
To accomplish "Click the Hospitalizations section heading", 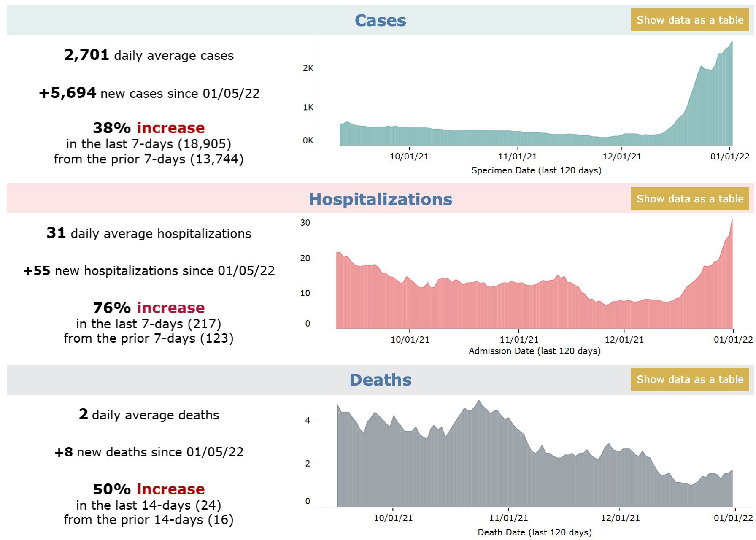I will pyautogui.click(x=380, y=199).
